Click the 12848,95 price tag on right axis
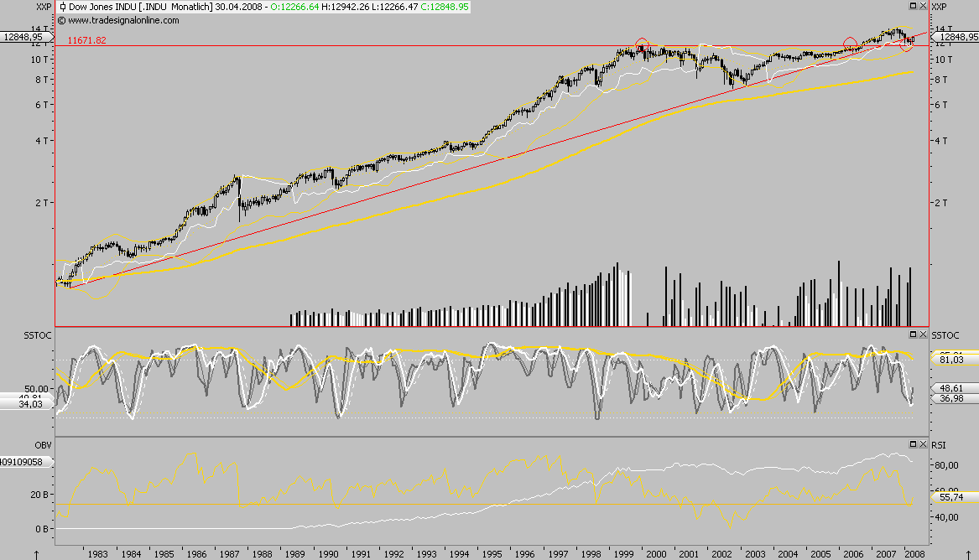 pyautogui.click(x=956, y=37)
